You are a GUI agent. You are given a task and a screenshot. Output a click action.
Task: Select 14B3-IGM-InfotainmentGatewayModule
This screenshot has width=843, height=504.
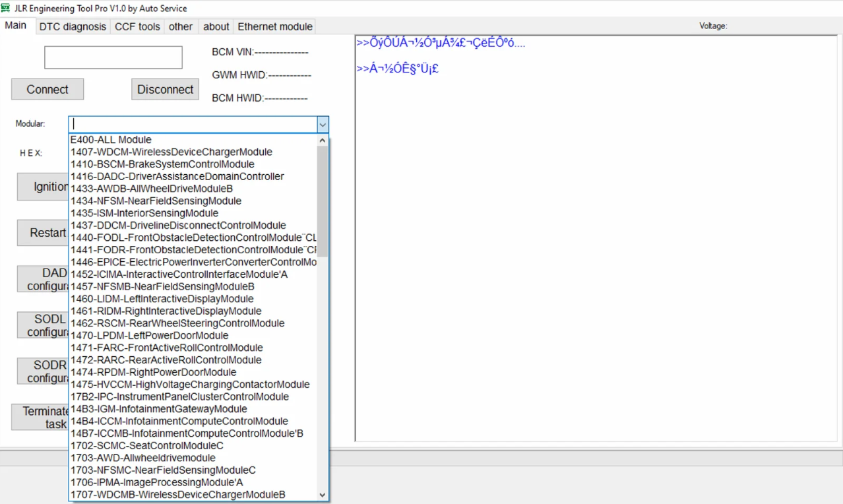(x=193, y=408)
